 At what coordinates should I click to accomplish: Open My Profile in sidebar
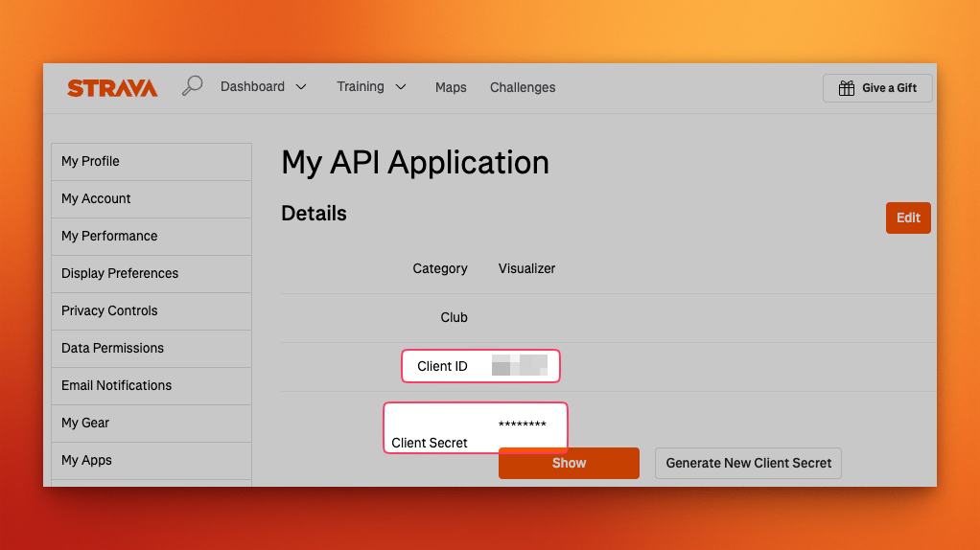(152, 162)
